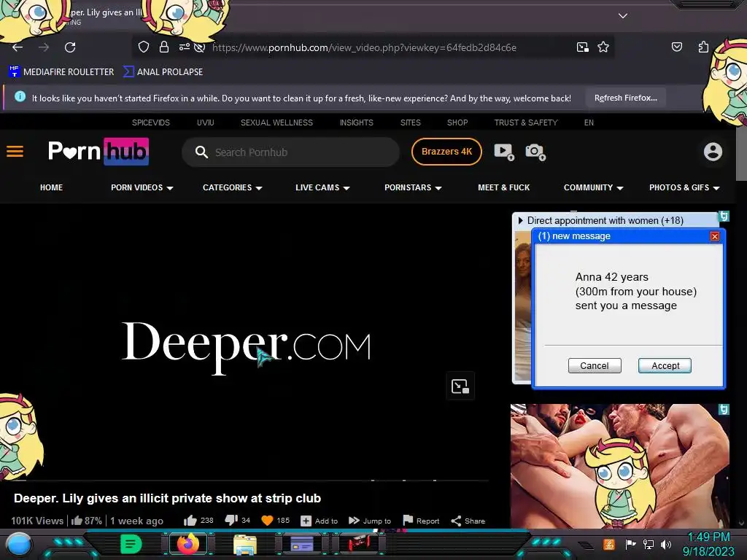Open the EN language selector
The height and width of the screenshot is (560, 747).
[x=589, y=122]
